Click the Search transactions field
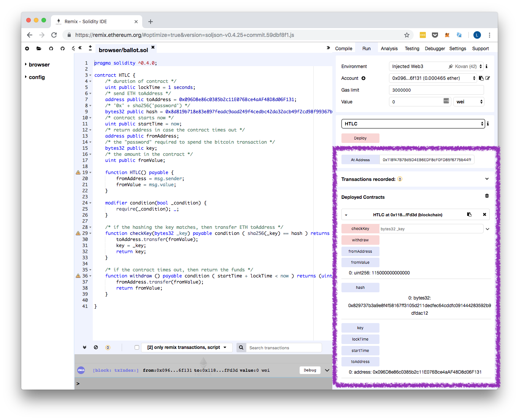Image resolution: width=519 pixels, height=420 pixels. [x=284, y=347]
